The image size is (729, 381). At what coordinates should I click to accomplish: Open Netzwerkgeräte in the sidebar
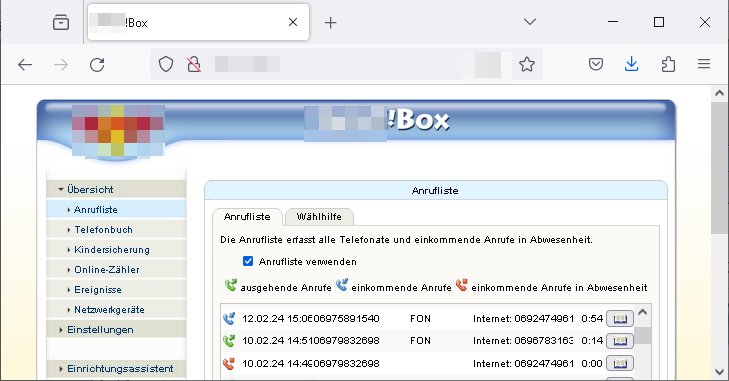[x=116, y=309]
